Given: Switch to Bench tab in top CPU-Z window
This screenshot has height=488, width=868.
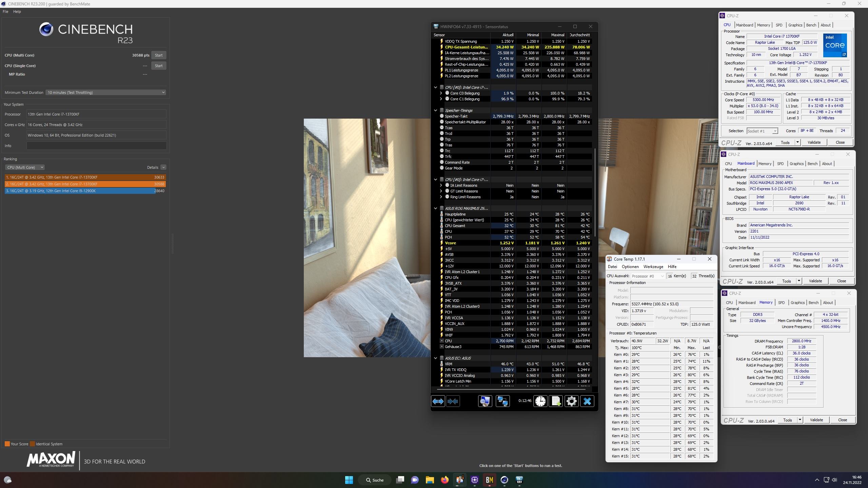Looking at the screenshot, I should point(811,25).
